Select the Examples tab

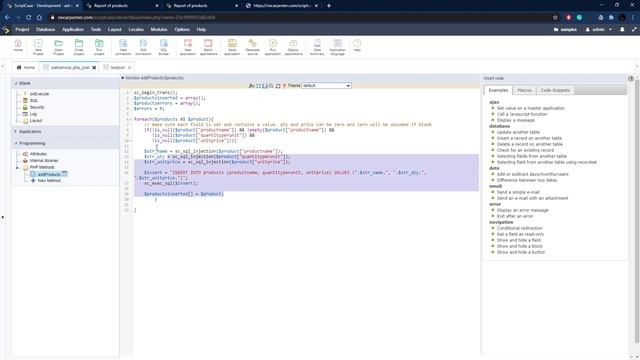pos(498,90)
